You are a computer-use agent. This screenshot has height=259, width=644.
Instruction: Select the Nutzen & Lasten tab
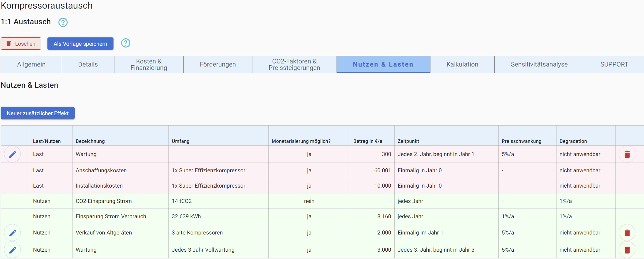[383, 64]
